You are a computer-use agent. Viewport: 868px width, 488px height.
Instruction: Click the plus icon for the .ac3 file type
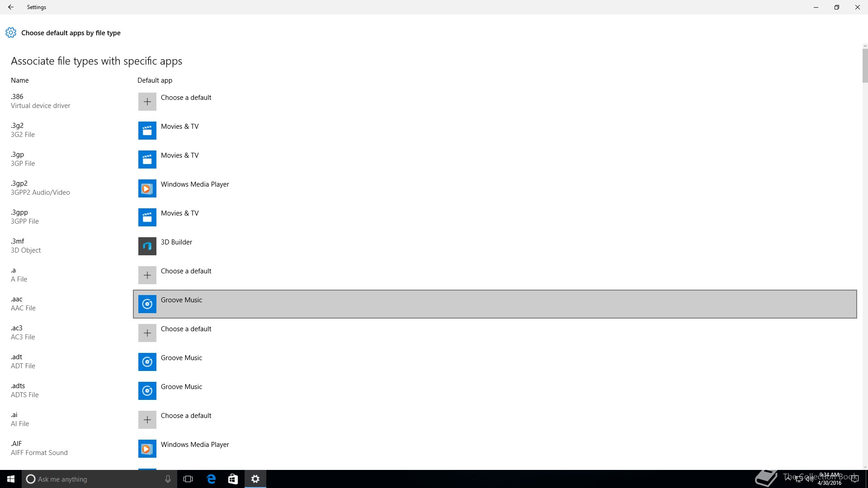[147, 333]
